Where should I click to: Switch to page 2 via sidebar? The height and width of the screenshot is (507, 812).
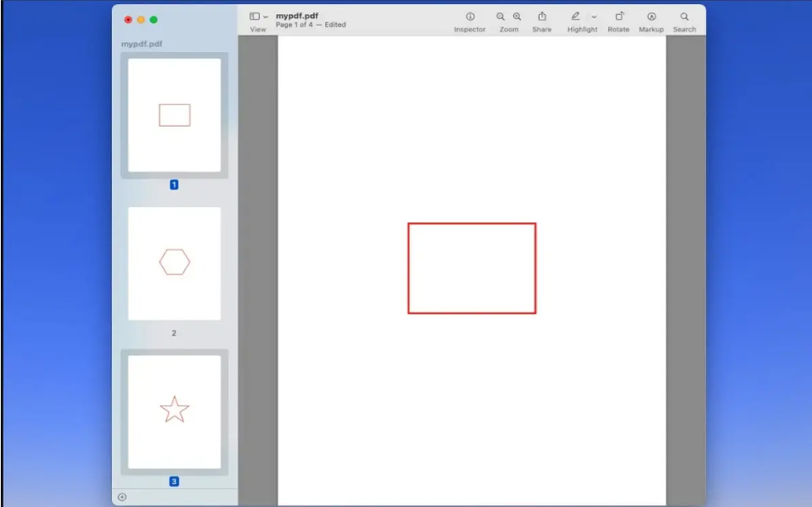[x=173, y=261]
